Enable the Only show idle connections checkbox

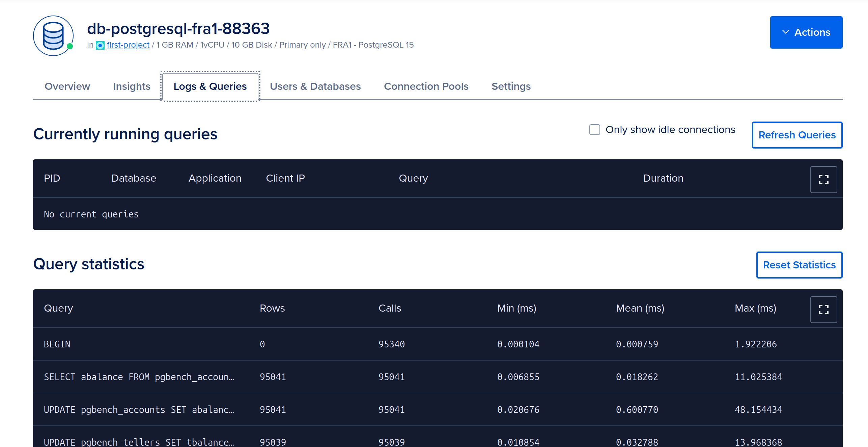coord(594,129)
